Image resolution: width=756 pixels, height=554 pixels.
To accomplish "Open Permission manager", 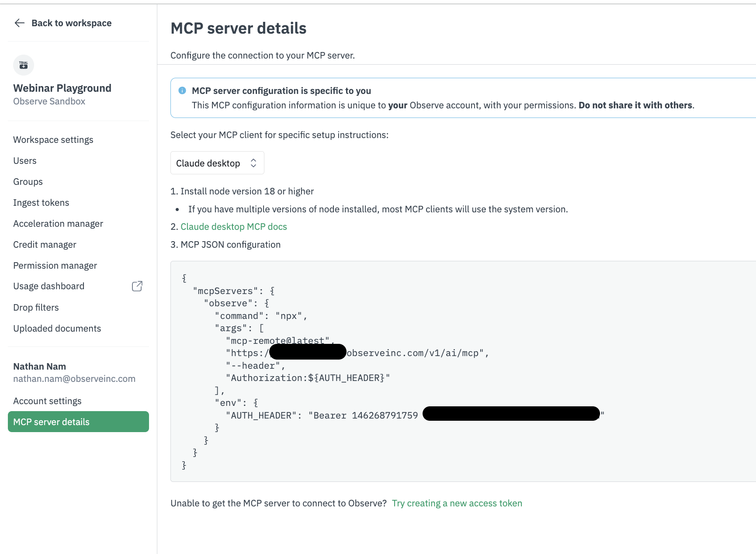I will tap(55, 266).
